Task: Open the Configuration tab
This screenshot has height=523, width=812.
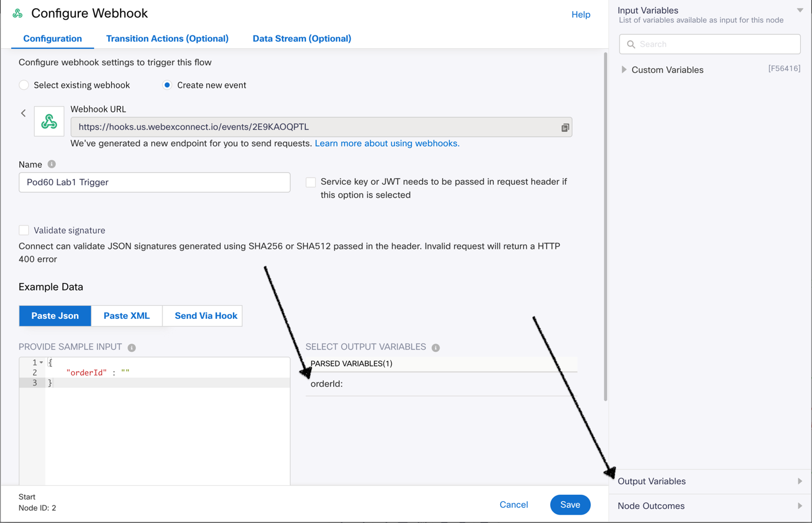Action: 52,39
